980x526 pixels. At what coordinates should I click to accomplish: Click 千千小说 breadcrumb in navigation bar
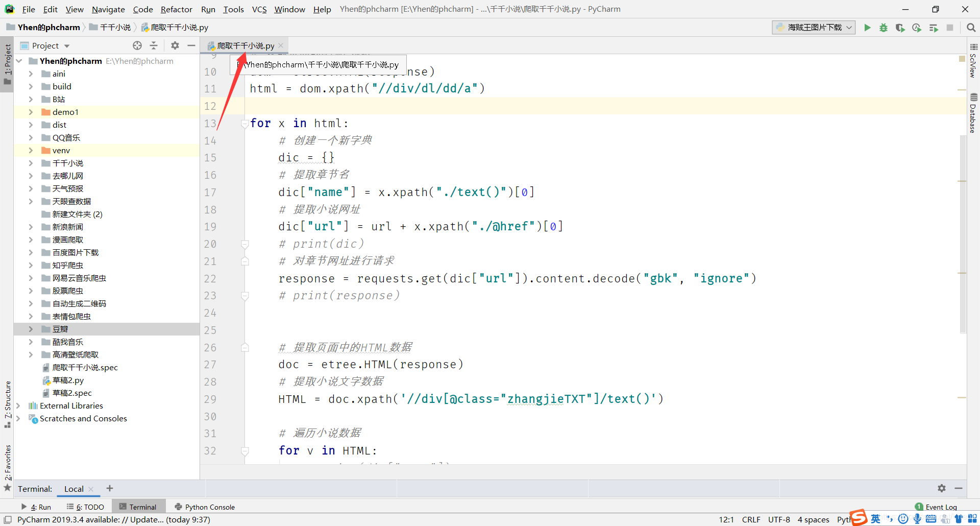(110, 28)
